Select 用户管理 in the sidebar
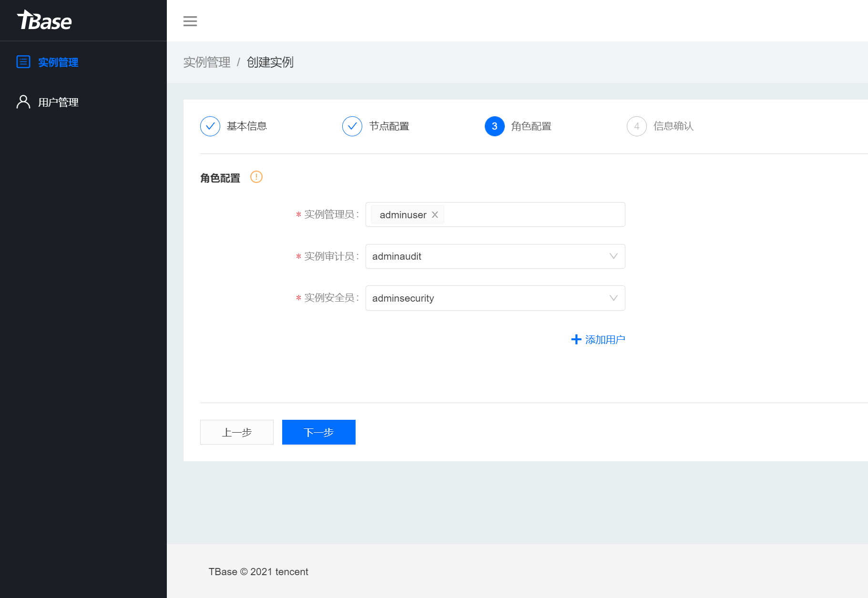This screenshot has height=598, width=868. click(x=58, y=101)
